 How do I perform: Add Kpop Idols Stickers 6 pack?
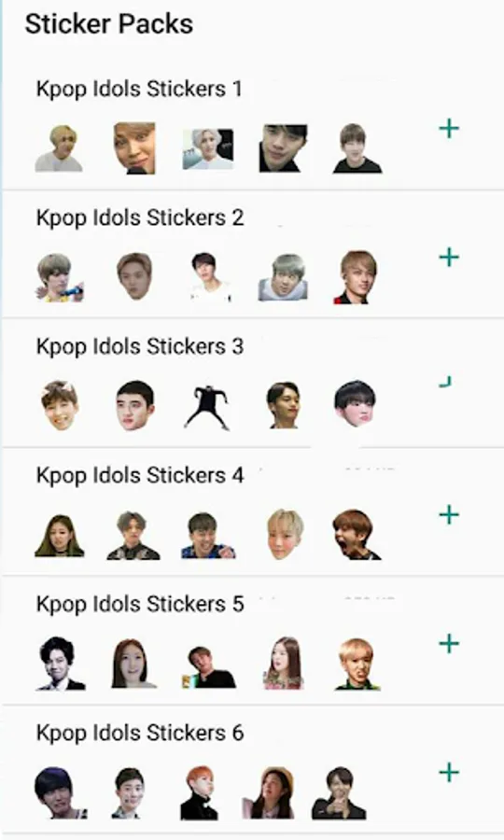449,773
